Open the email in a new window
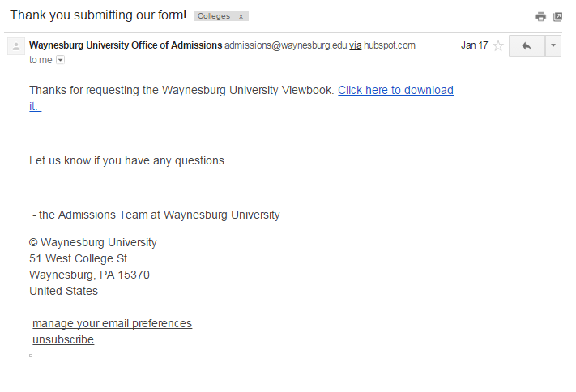 pyautogui.click(x=558, y=16)
